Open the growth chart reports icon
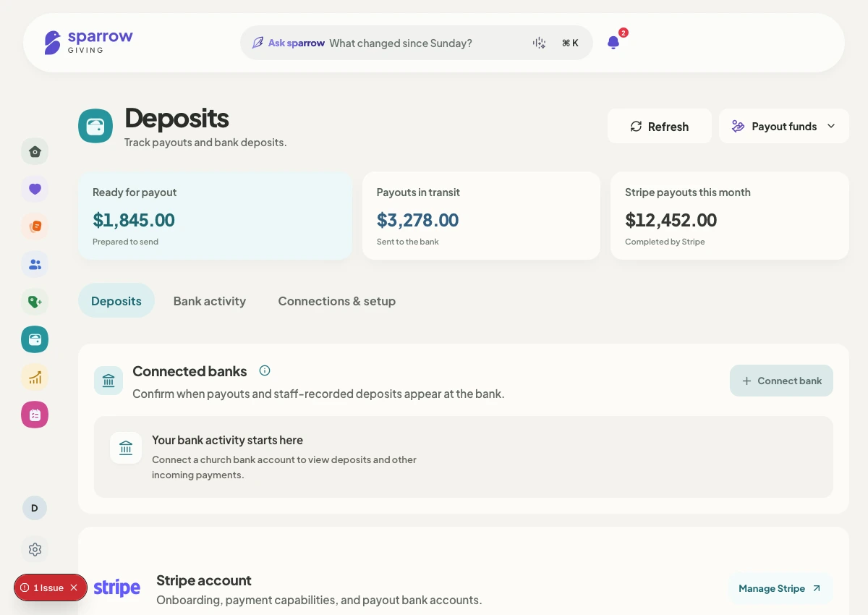The width and height of the screenshot is (868, 615). pos(35,377)
